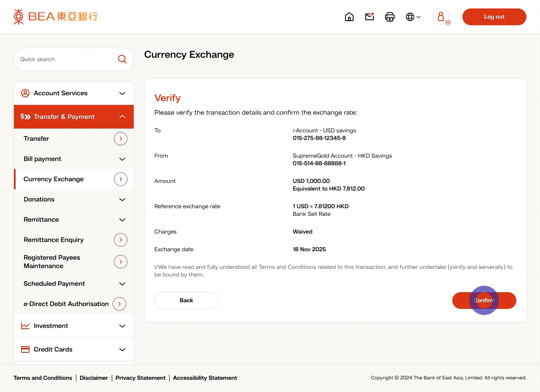Open Remittance Enquiry arrow icon

coord(121,240)
